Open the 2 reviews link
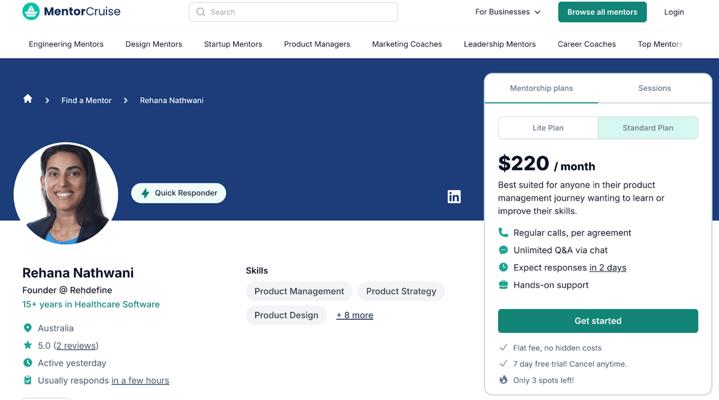 tap(76, 345)
